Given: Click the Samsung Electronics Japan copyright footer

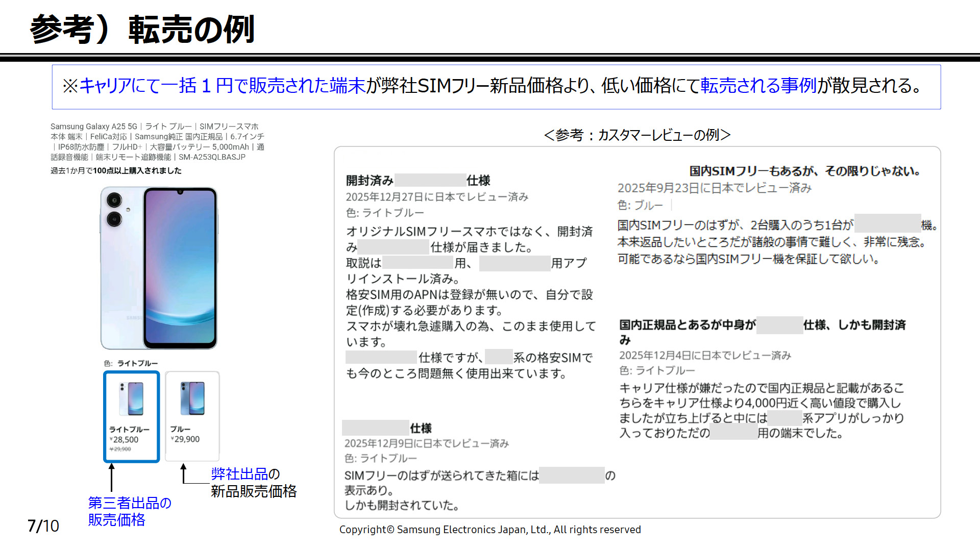Looking at the screenshot, I should 490,530.
